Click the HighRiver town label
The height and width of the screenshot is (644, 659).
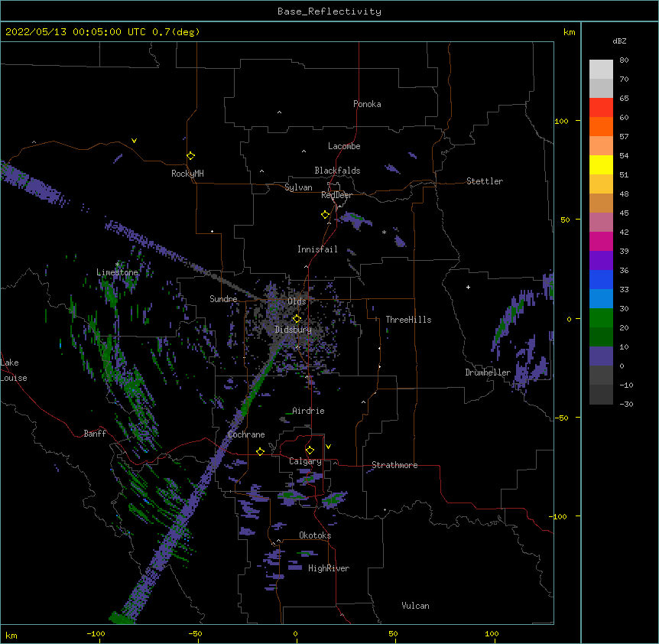[x=328, y=568]
